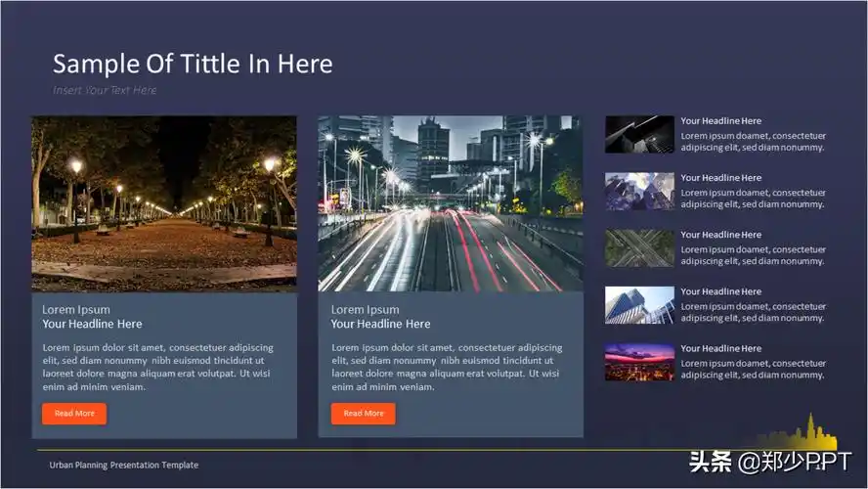This screenshot has height=489, width=868.
Task: Click the purple skyscrapers thumbnail
Action: click(x=639, y=191)
